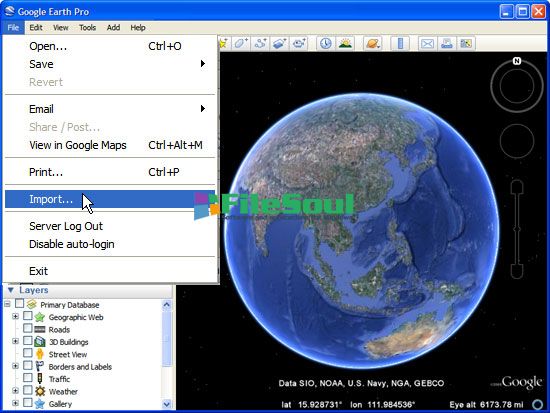
Task: Click the Add Image Overlay toolbar icon
Action: click(280, 44)
